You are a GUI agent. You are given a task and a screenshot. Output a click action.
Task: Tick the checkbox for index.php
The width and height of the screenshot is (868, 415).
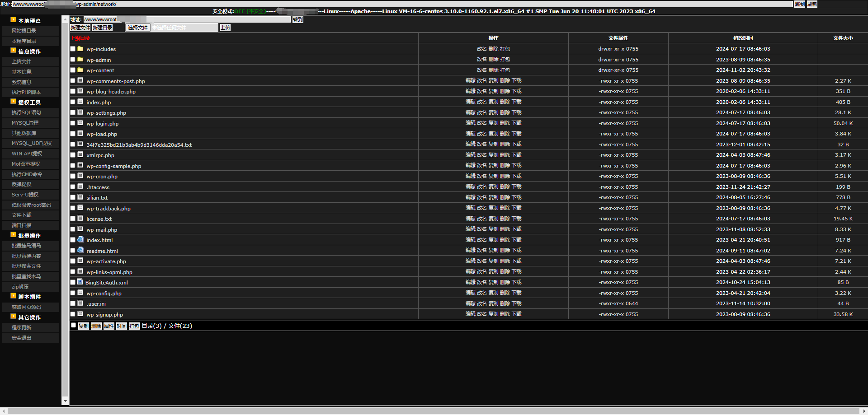pyautogui.click(x=73, y=102)
